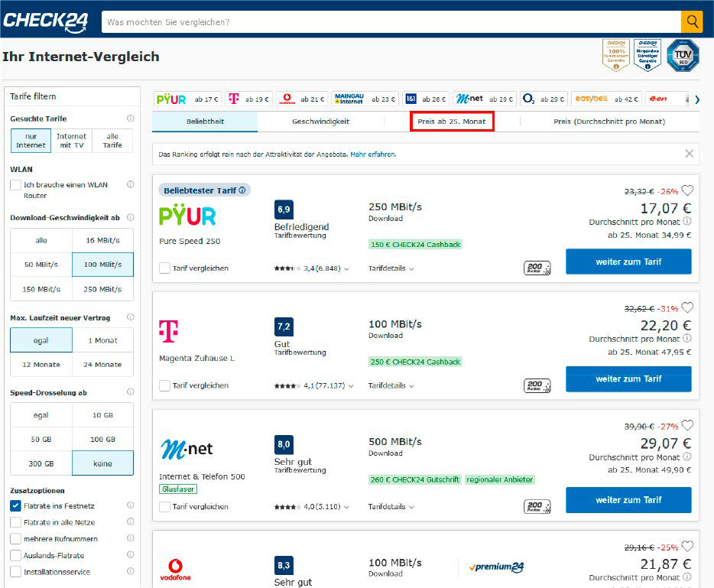Image resolution: width=714 pixels, height=588 pixels.
Task: Favorite the M-net tariff with the heart toggle
Action: click(x=687, y=425)
